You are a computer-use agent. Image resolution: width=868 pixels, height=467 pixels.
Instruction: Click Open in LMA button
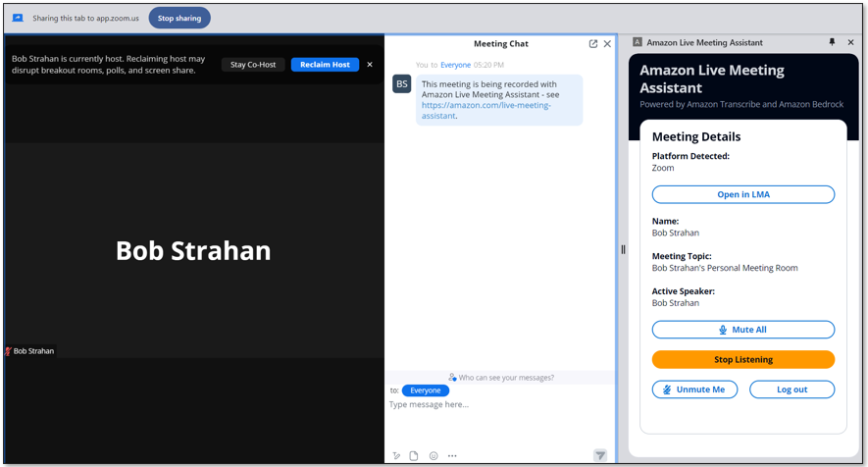(743, 194)
